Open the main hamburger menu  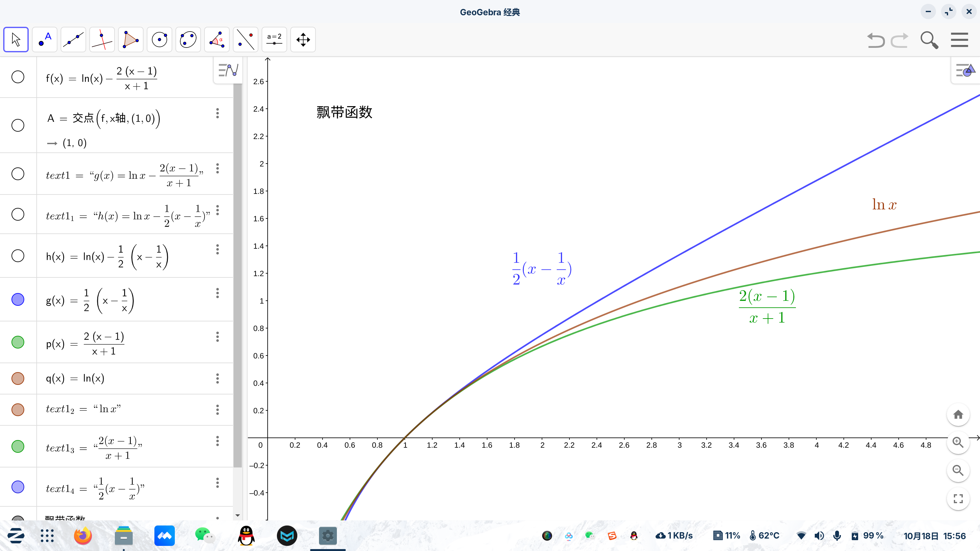959,40
